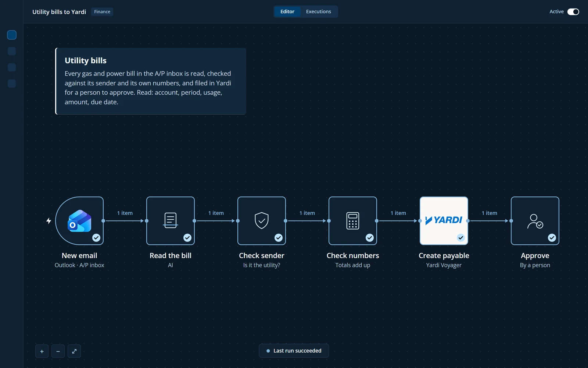Select the Check sender shield node
Screen dimensions: 588x368
(x=262, y=221)
